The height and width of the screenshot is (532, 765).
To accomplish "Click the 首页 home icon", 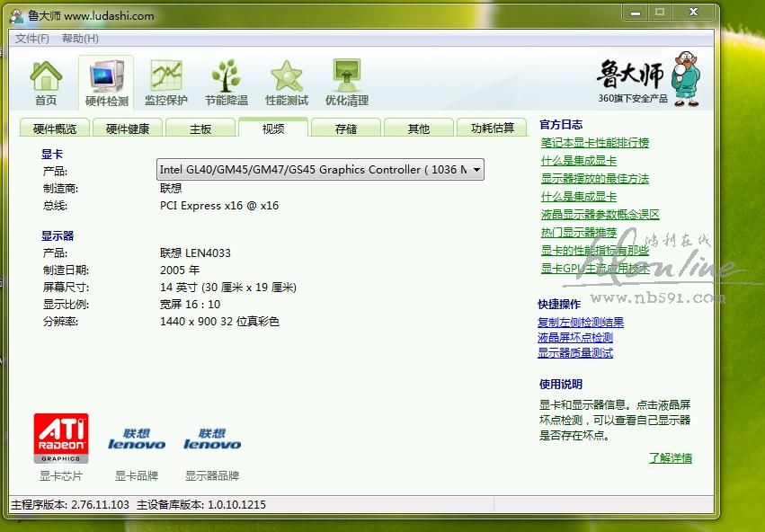I will click(46, 83).
